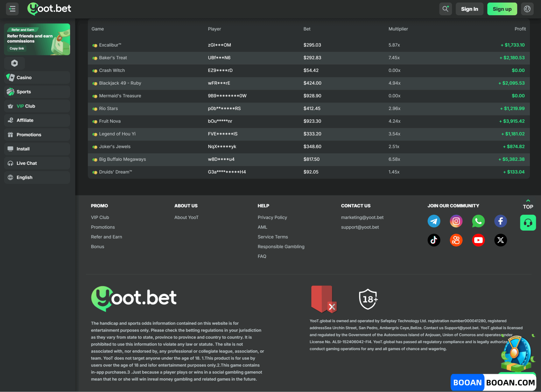This screenshot has width=541, height=392.
Task: Open the Facebook community icon
Action: point(501,221)
